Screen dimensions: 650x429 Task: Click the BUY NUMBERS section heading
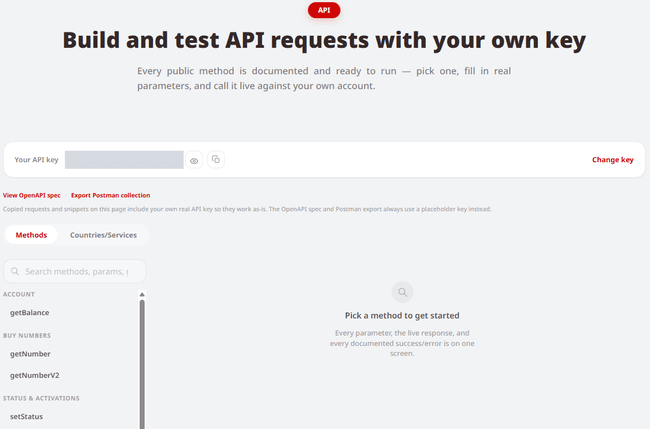pos(27,336)
